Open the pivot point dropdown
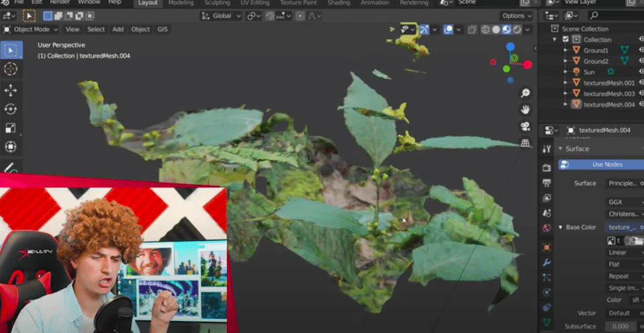Screen dimensions: 644x333 (254, 16)
